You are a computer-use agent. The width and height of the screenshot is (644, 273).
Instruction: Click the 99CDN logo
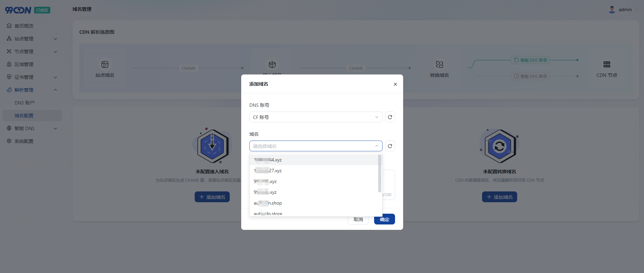[18, 10]
